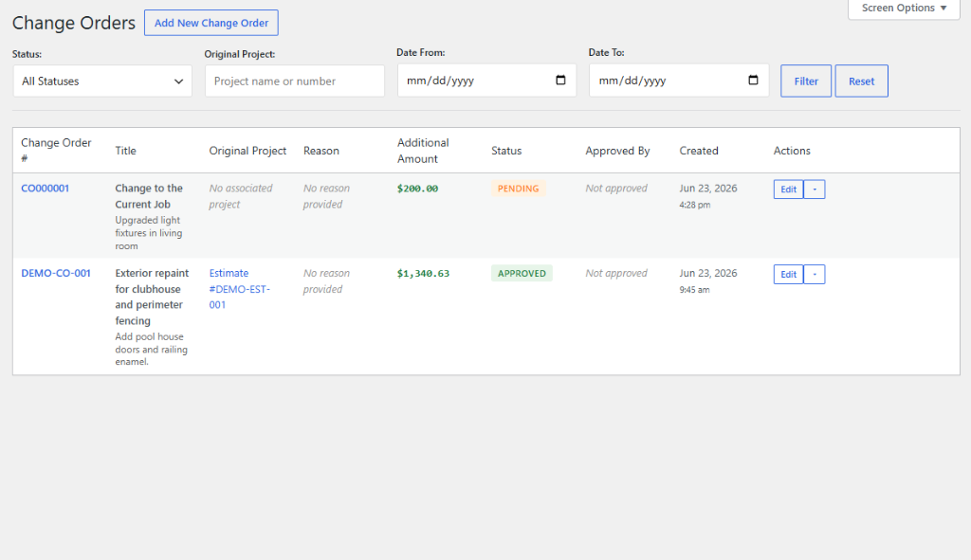
Task: Click 'Not approved' in DEMO-CO-001 row
Action: point(616,273)
